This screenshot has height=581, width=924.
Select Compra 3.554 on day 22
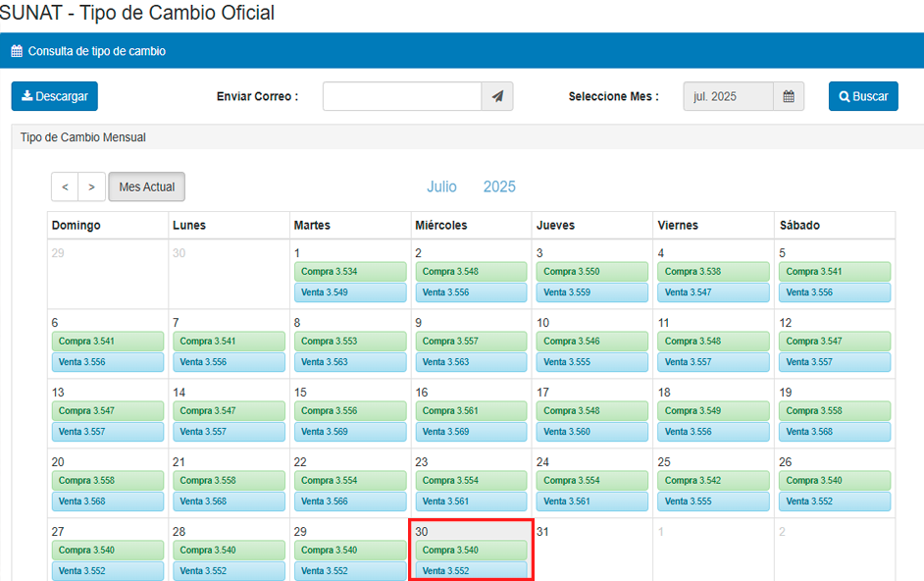tap(350, 480)
